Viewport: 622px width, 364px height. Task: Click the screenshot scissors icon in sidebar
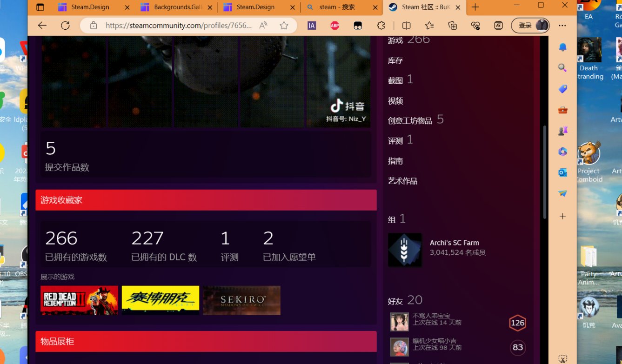562,359
